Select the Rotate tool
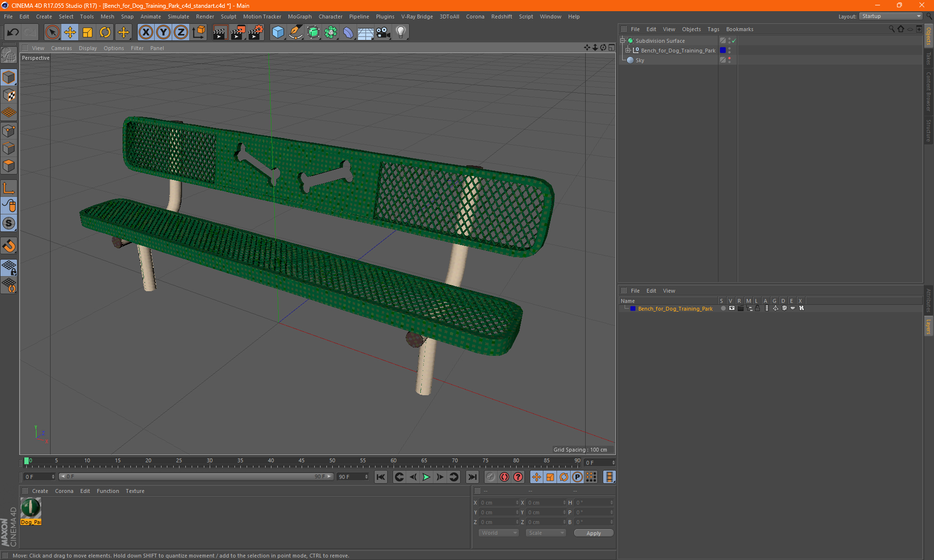 point(105,33)
